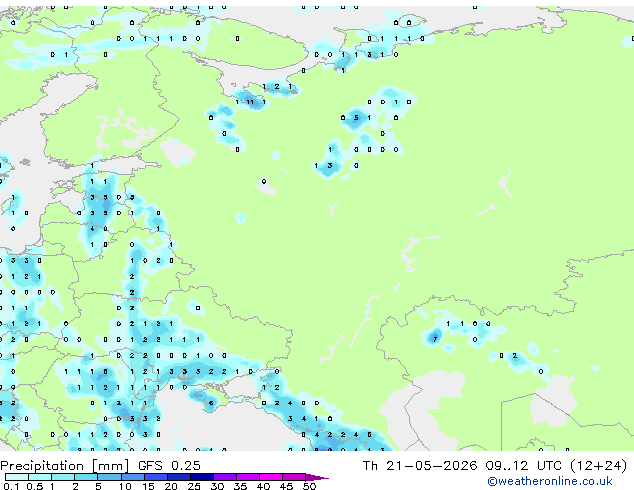Click the 30–35 mm purple legend swatch

tap(225, 477)
